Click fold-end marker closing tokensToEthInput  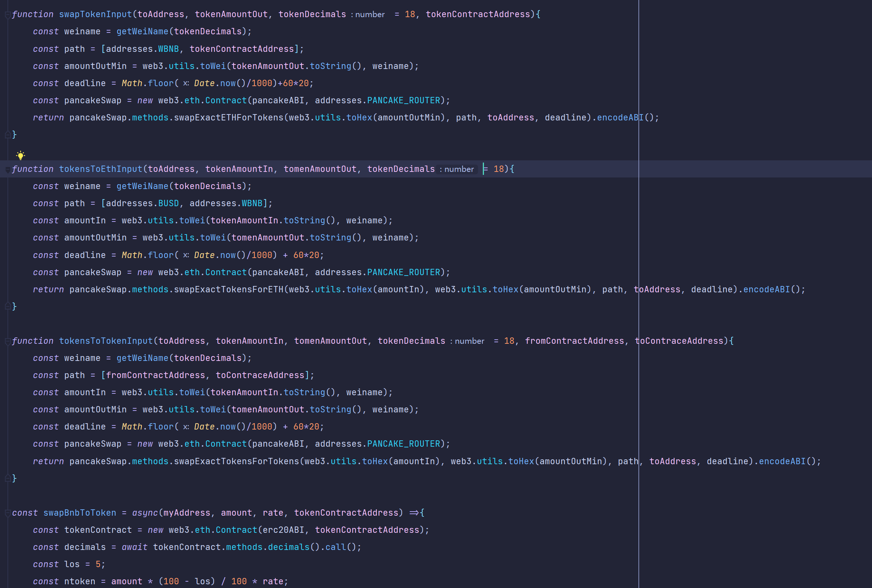pyautogui.click(x=7, y=306)
